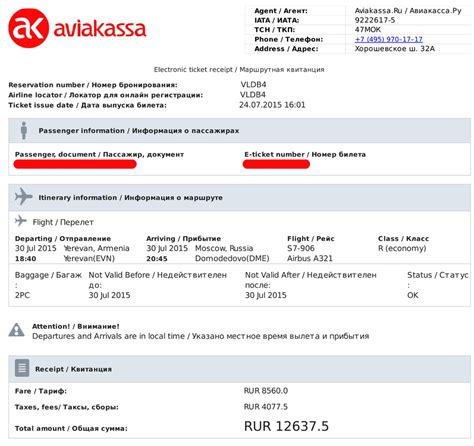Click the redacted passenger name bar

(x=75, y=164)
